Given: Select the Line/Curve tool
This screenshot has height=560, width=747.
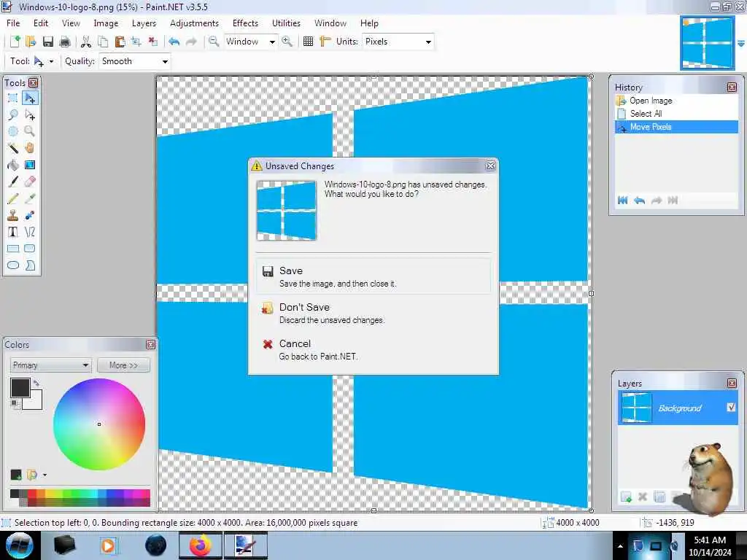Looking at the screenshot, I should [30, 232].
